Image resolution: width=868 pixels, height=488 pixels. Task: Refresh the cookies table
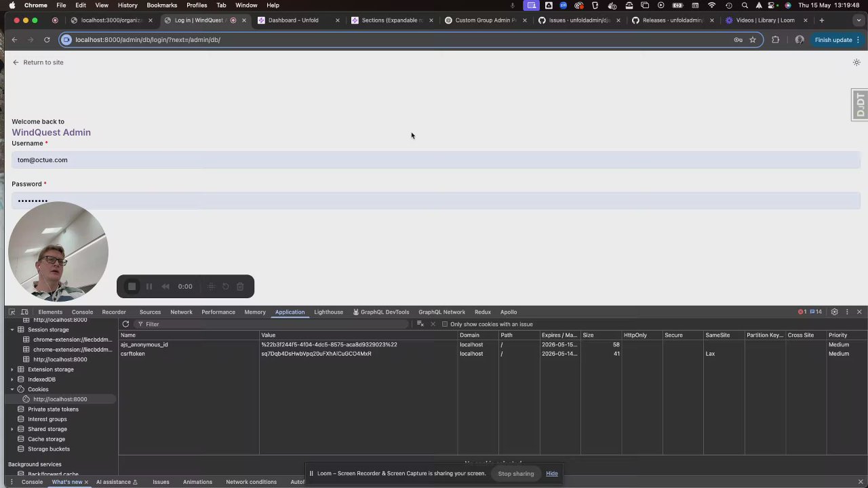[125, 324]
